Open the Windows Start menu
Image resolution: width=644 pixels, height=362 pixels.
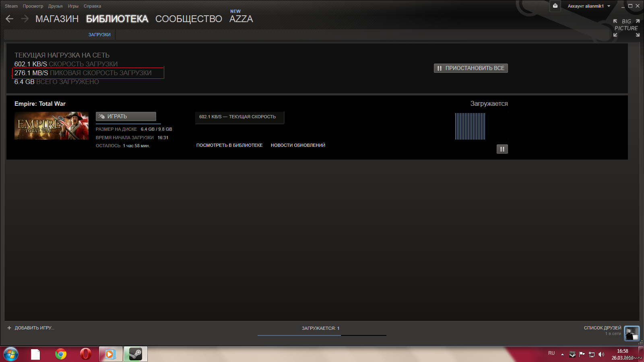click(10, 354)
